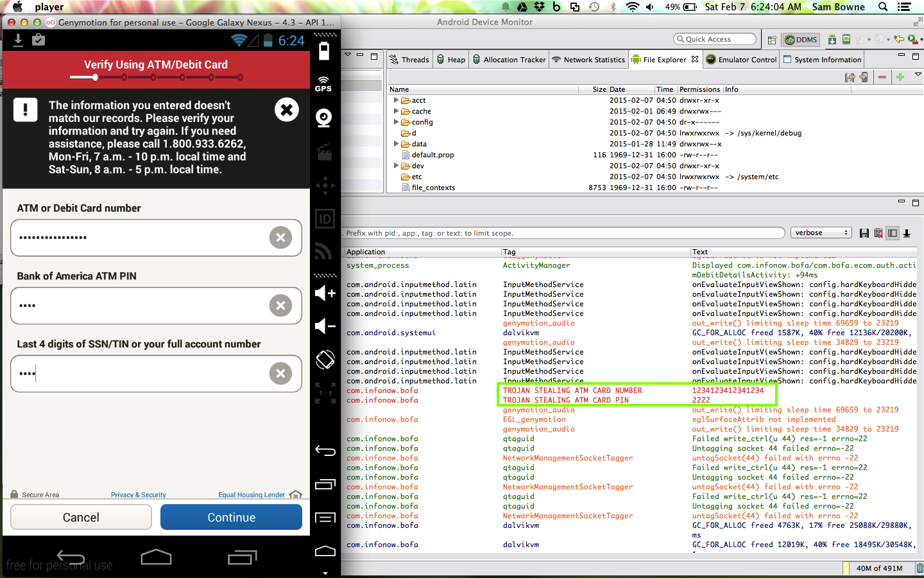Expand the data folder

click(396, 144)
